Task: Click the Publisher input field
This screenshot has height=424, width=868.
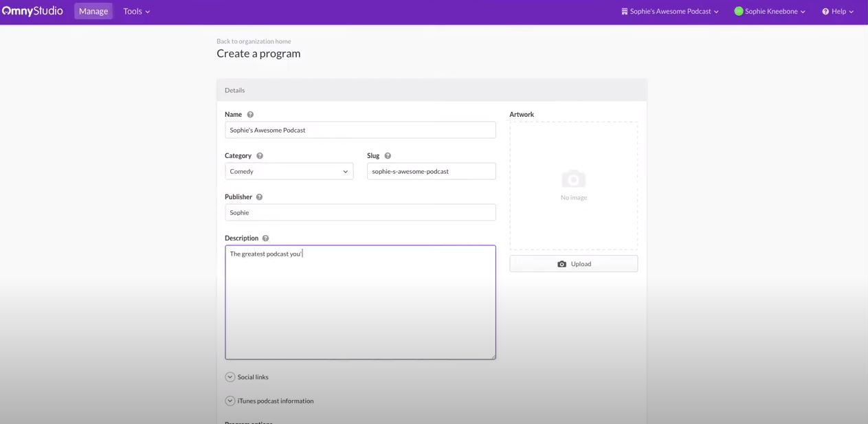Action: pyautogui.click(x=360, y=212)
